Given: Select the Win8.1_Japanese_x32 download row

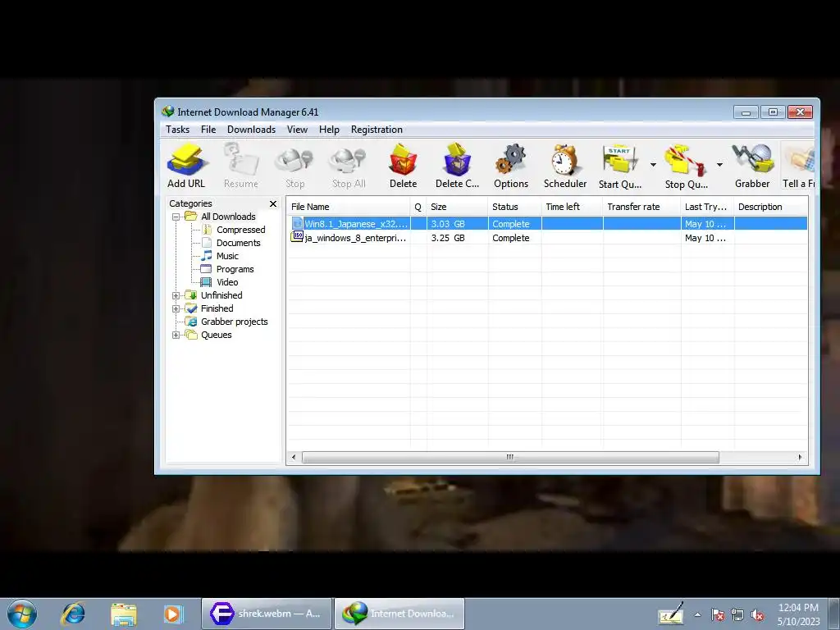Looking at the screenshot, I should (547, 224).
